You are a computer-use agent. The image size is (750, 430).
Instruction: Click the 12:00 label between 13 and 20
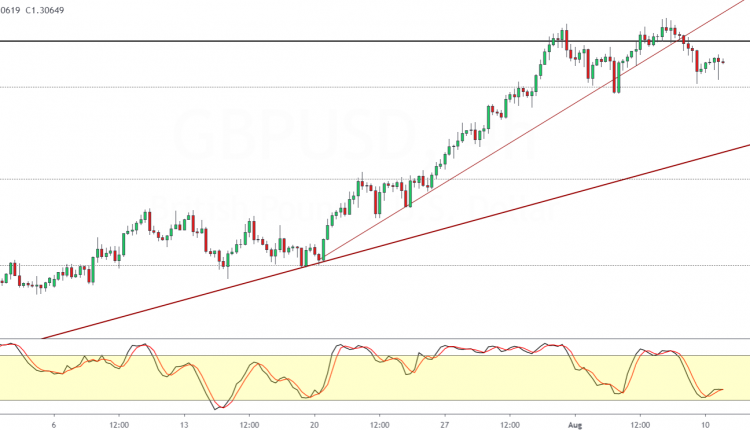click(x=249, y=425)
